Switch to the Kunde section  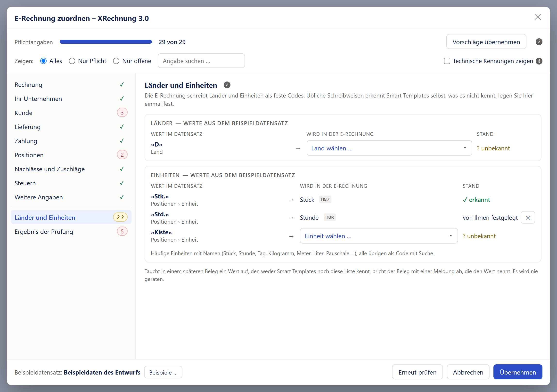(x=71, y=113)
